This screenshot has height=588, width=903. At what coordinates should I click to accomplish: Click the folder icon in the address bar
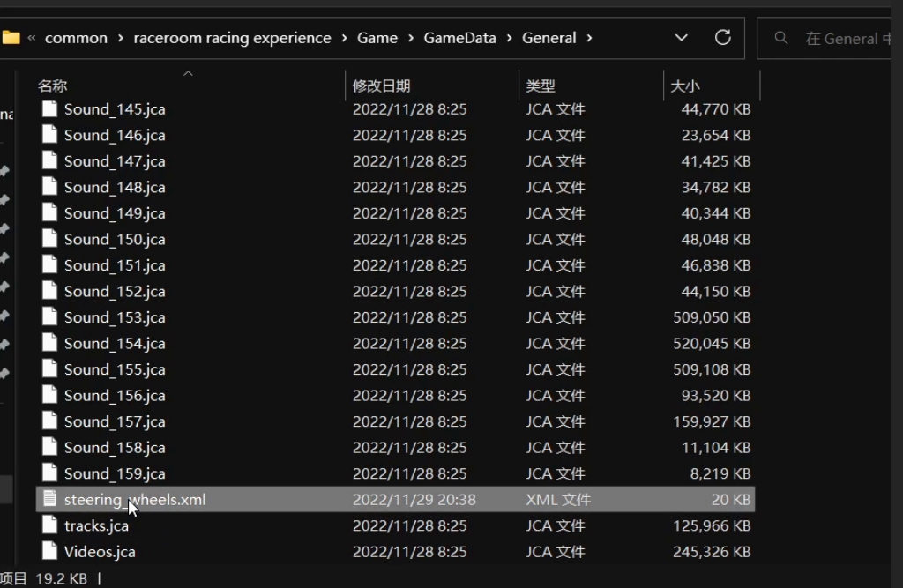coord(11,38)
